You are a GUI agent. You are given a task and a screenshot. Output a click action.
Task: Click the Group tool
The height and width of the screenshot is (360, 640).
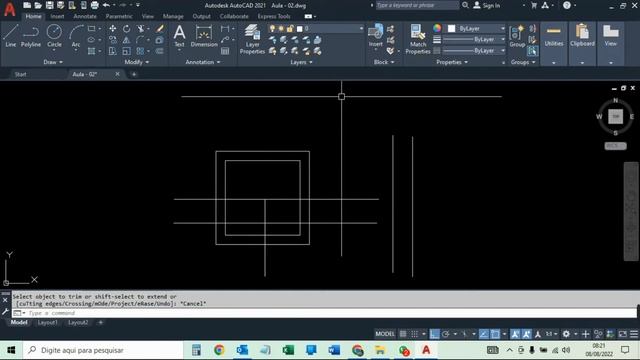tap(517, 36)
